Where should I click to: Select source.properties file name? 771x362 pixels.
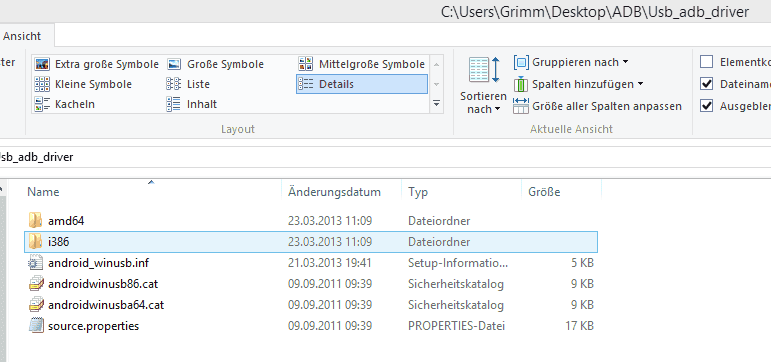pos(93,326)
